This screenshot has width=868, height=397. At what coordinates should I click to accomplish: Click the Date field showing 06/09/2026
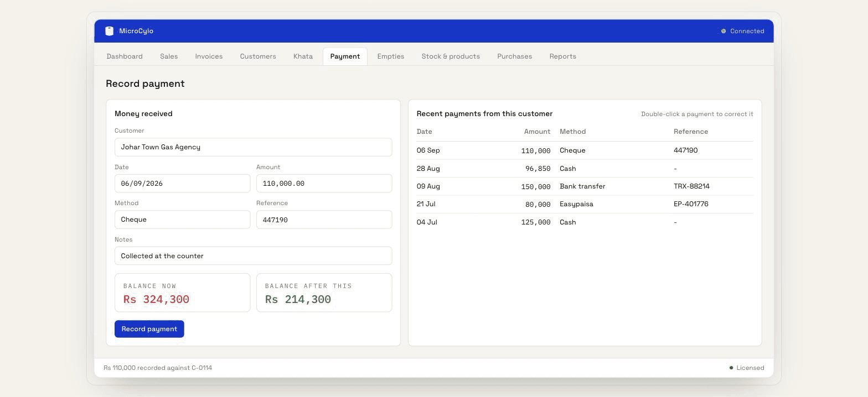pyautogui.click(x=182, y=184)
